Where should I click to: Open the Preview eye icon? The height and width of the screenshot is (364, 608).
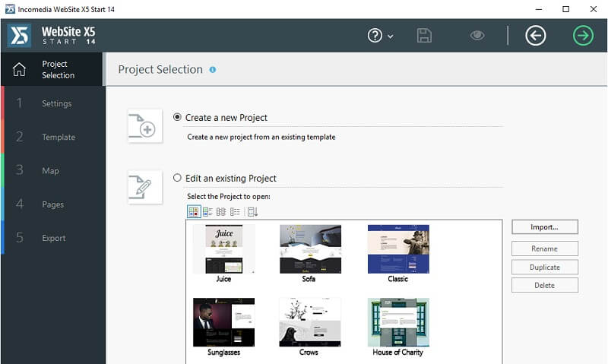pos(477,36)
